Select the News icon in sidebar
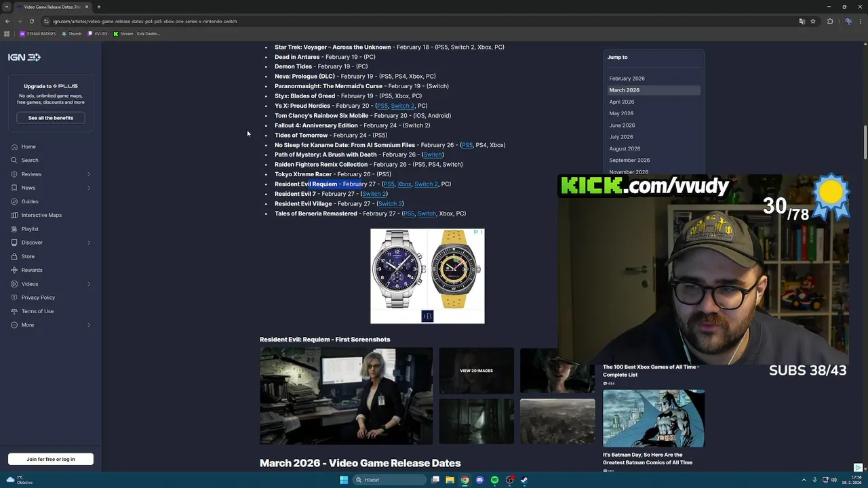 tap(14, 188)
